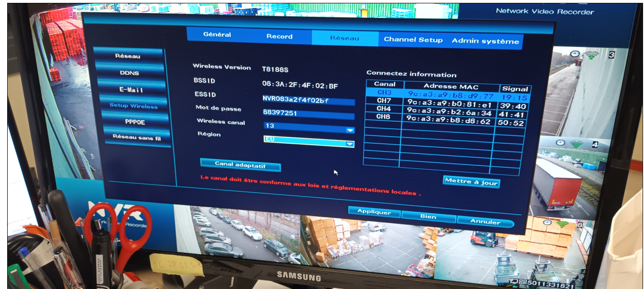Click the Canal adaptatif button

tap(240, 164)
